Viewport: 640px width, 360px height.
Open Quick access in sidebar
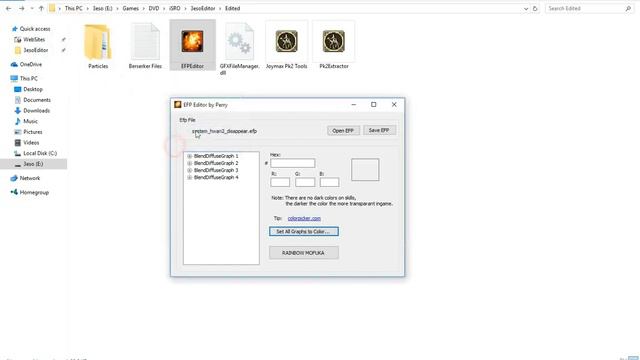tap(31, 29)
